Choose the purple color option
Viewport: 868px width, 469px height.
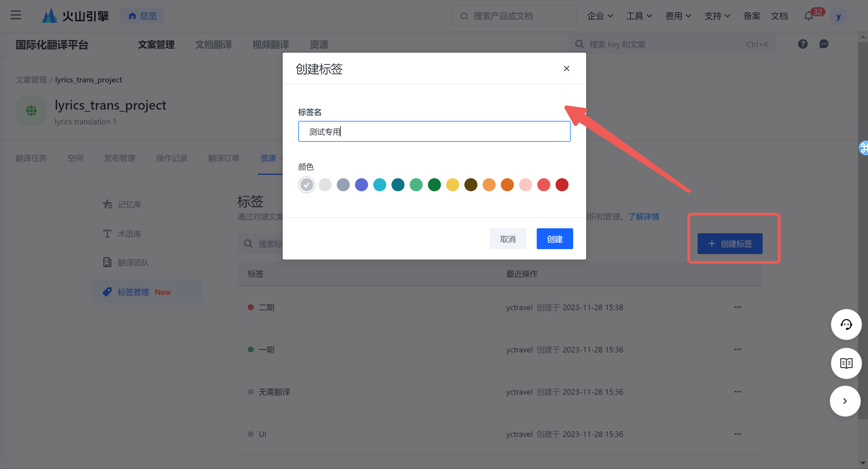pos(361,185)
